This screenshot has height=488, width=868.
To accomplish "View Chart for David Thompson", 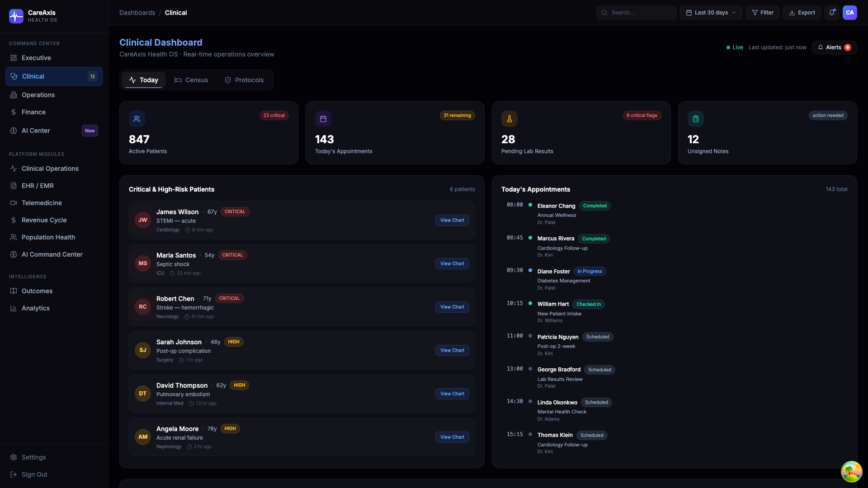I will click(452, 394).
